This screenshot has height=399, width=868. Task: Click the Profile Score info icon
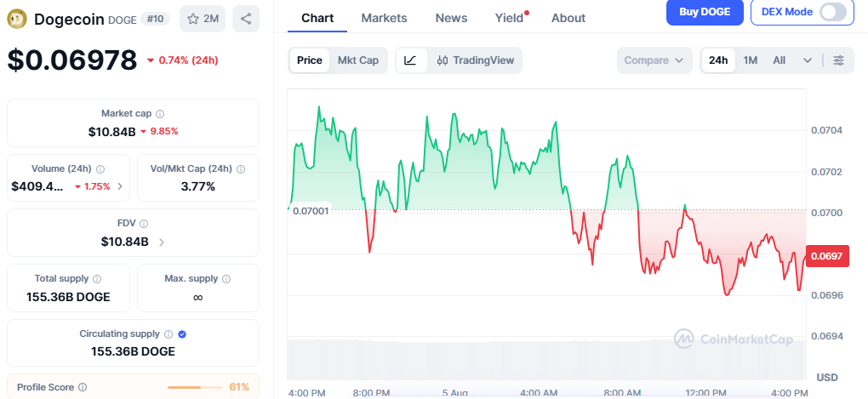(x=83, y=387)
